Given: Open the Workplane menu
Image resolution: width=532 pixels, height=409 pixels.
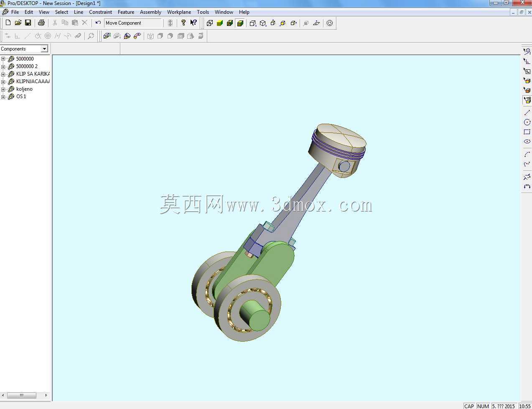Looking at the screenshot, I should (179, 12).
